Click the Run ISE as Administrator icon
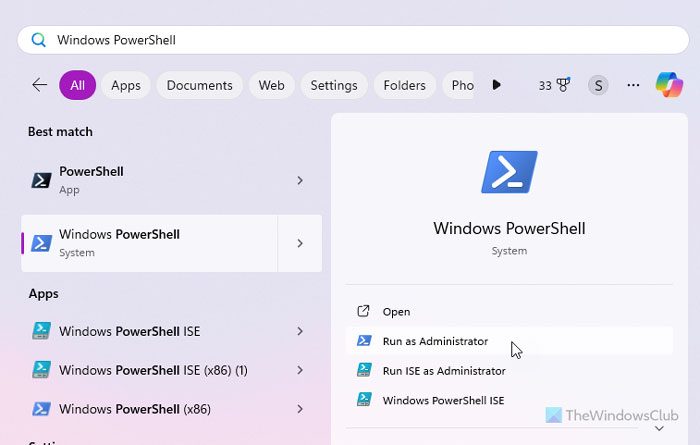The width and height of the screenshot is (700, 445). pos(364,370)
